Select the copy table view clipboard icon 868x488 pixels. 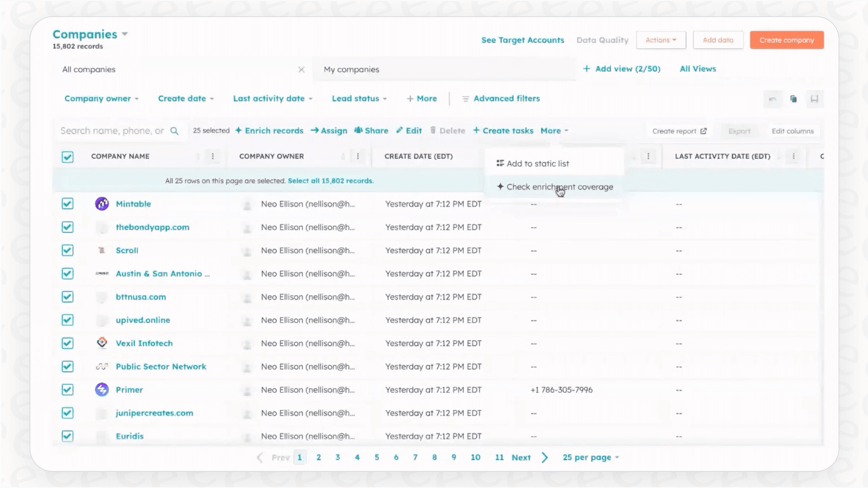[794, 99]
